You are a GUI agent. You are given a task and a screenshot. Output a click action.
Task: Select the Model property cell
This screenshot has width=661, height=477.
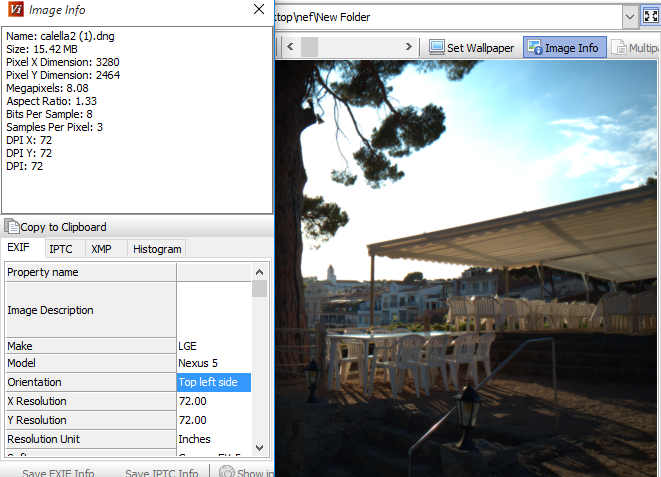[91, 363]
